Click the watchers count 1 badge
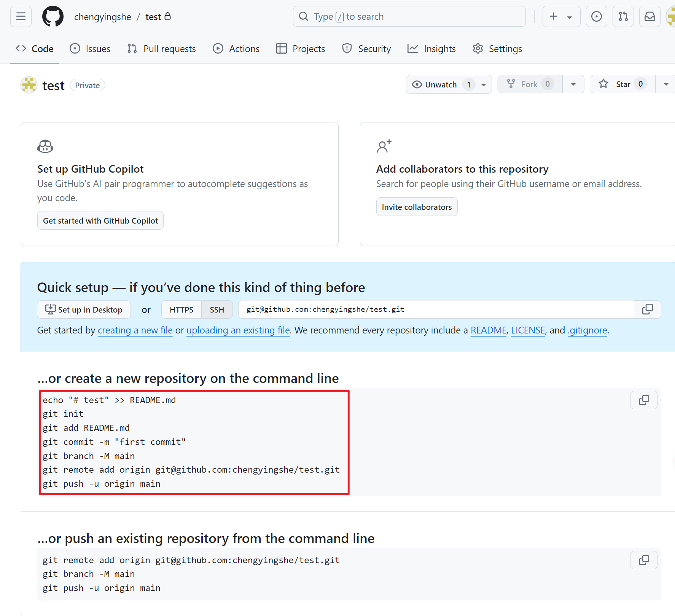Image resolution: width=675 pixels, height=616 pixels. [x=469, y=84]
